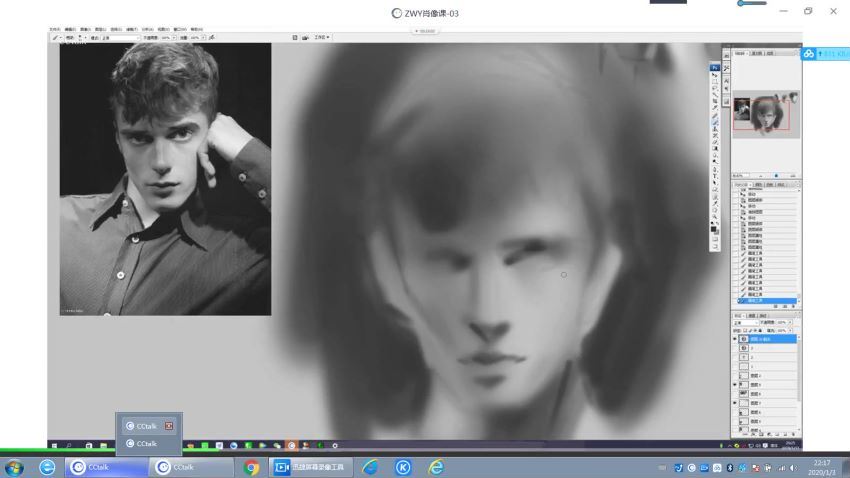This screenshot has width=850, height=478.
Task: Open the 文件 (File) menu
Action: [55, 30]
